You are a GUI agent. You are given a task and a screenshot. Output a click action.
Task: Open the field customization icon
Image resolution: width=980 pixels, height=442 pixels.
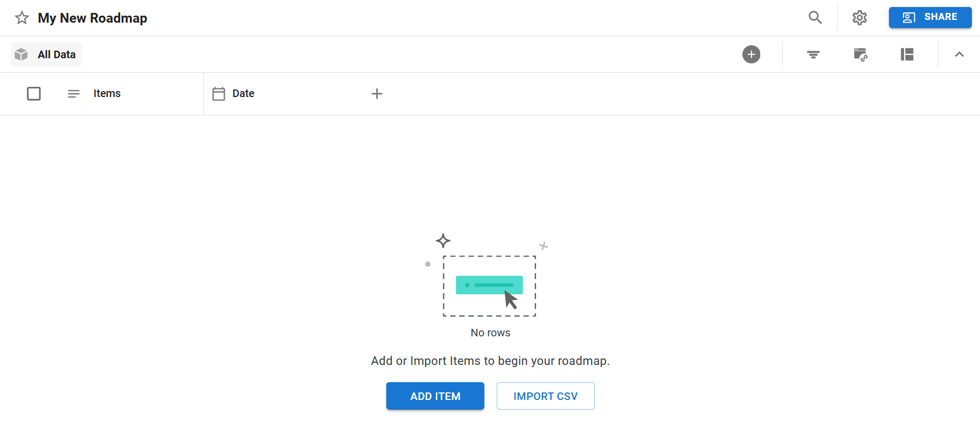point(860,54)
